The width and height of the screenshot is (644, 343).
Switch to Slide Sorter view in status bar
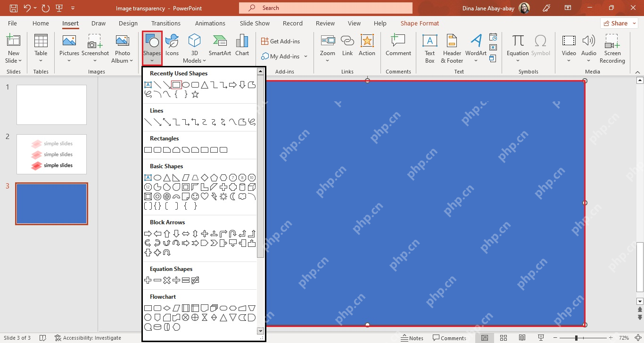click(x=504, y=338)
